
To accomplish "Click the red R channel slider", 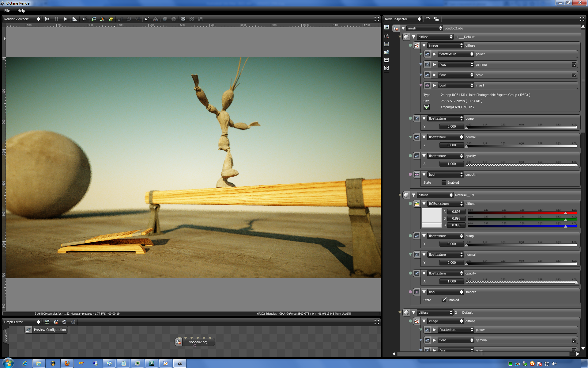I will tap(522, 213).
